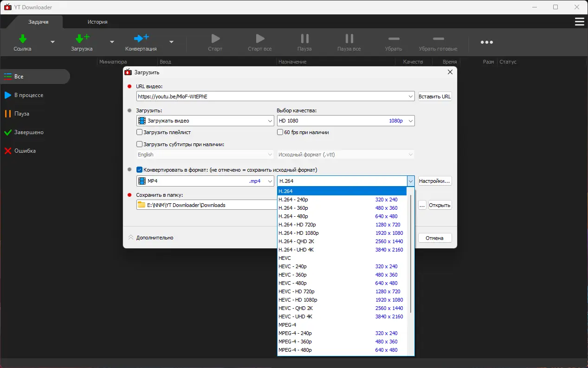The image size is (588, 368).
Task: Select H.264 - QHD 2K option
Action: click(342, 241)
